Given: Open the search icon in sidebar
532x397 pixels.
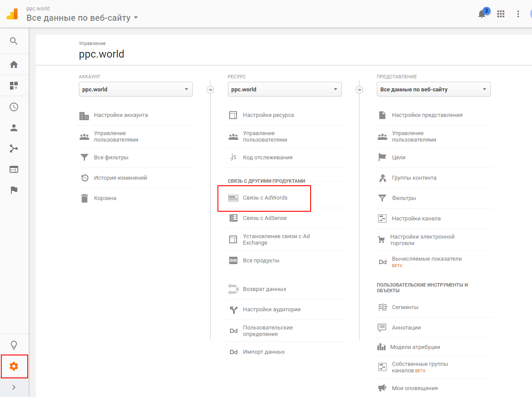Looking at the screenshot, I should pos(14,41).
